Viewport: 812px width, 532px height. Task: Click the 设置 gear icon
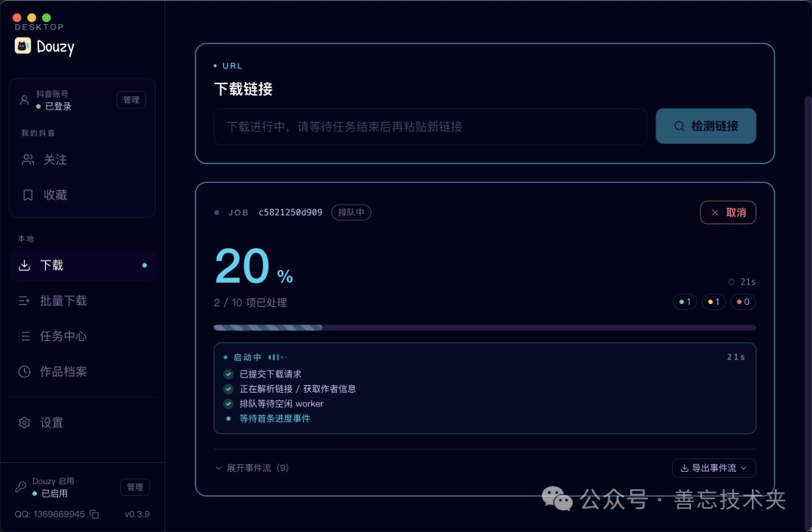pos(24,423)
